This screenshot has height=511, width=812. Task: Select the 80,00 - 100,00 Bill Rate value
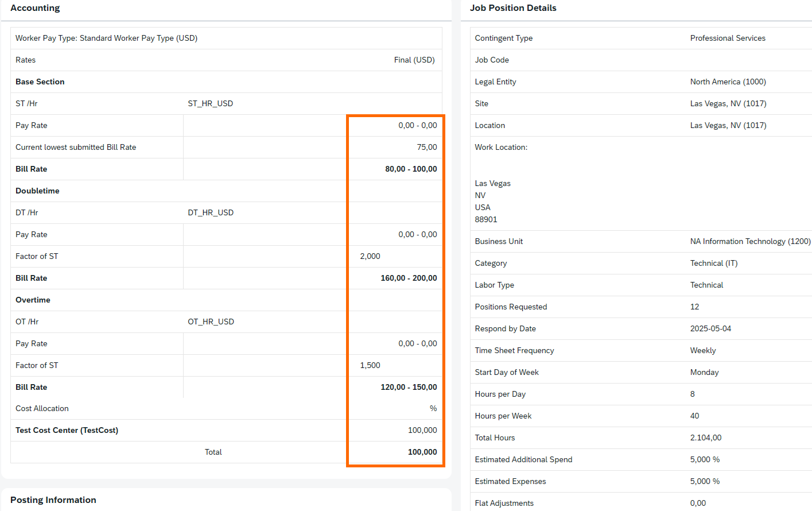click(x=411, y=169)
